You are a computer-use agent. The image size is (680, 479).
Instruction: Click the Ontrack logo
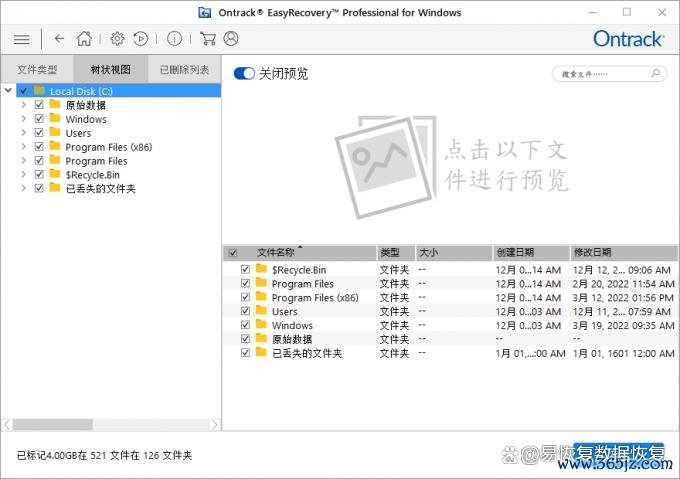pyautogui.click(x=628, y=39)
